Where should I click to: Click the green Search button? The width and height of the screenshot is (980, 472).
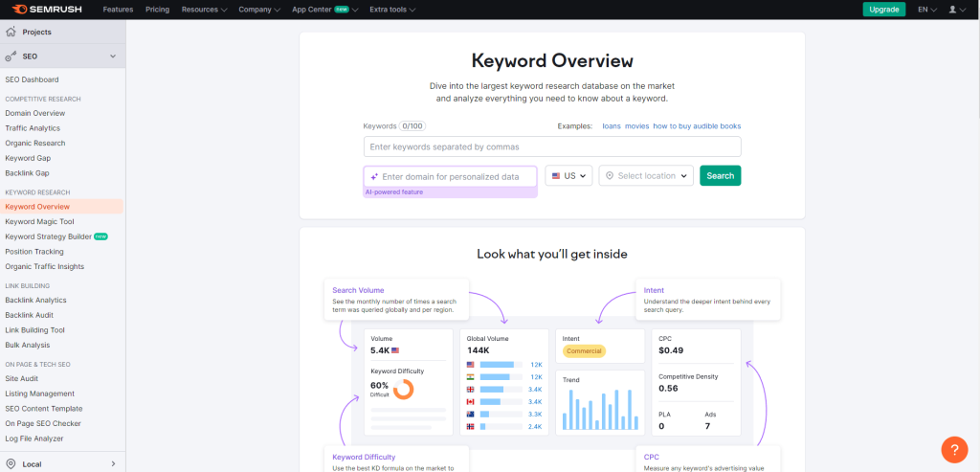click(x=720, y=175)
